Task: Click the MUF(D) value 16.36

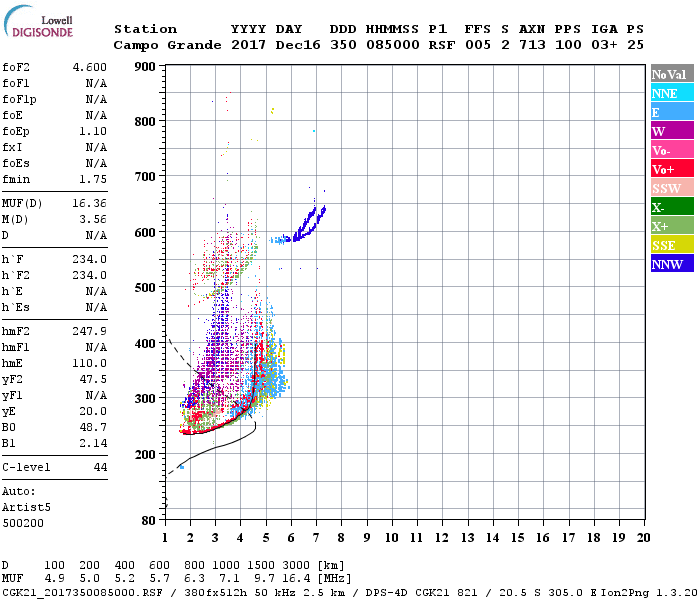Action: pyautogui.click(x=90, y=204)
